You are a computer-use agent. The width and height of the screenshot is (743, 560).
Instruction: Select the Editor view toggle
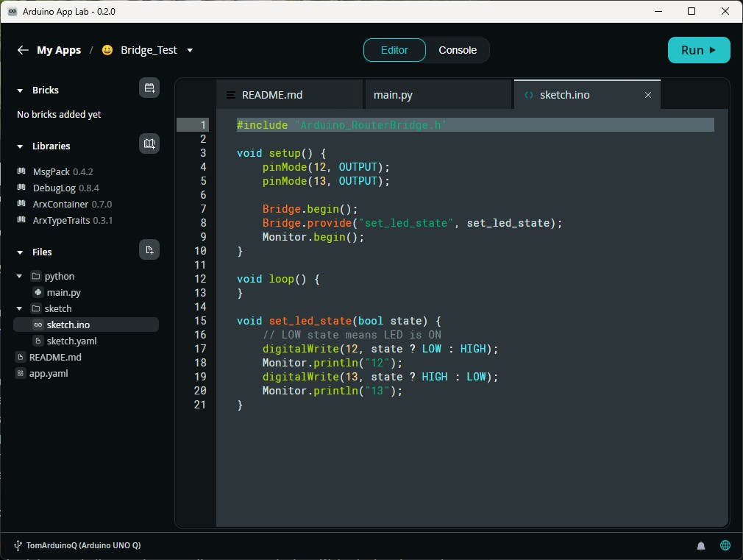click(x=394, y=50)
